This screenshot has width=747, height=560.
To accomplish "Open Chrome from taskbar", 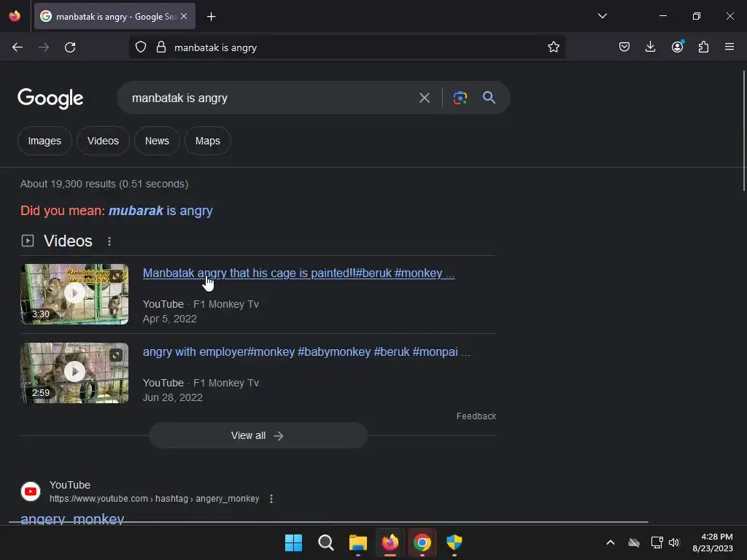I will (422, 542).
